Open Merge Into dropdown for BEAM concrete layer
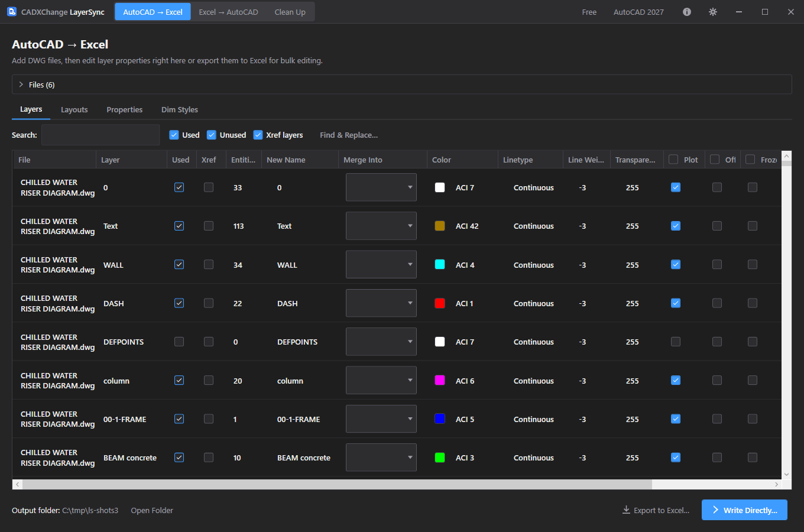 click(x=381, y=458)
